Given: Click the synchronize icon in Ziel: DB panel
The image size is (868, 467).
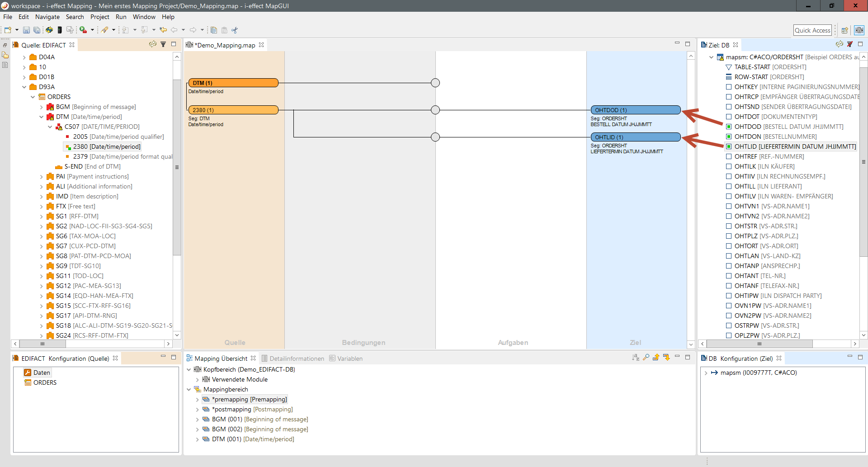Looking at the screenshot, I should click(x=839, y=44).
